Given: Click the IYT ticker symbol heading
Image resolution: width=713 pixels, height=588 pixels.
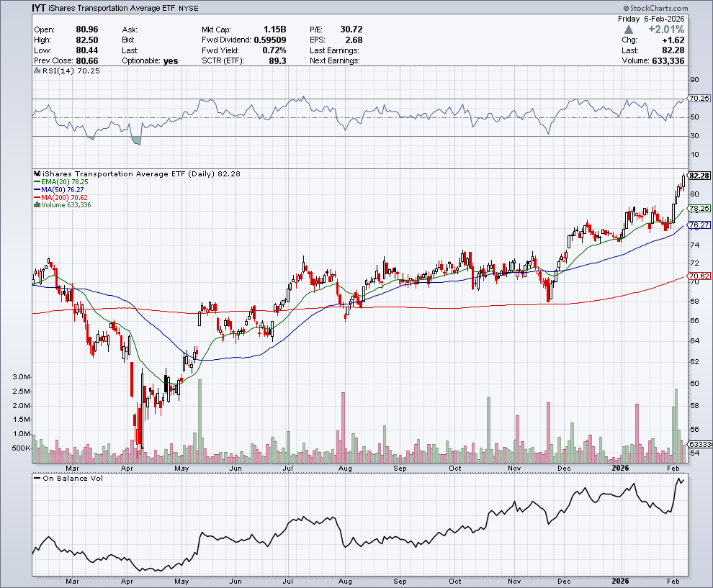Looking at the screenshot, I should [41, 8].
